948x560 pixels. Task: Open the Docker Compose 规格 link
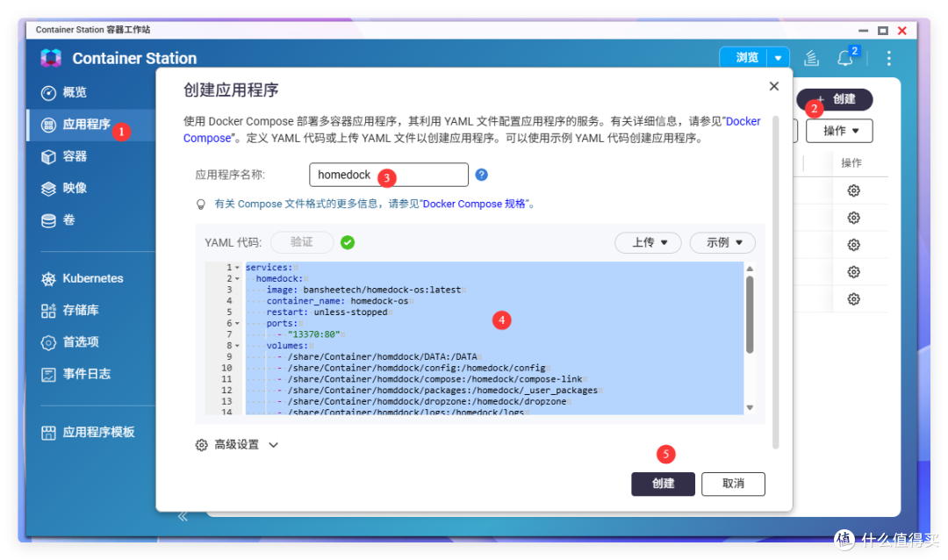click(474, 204)
